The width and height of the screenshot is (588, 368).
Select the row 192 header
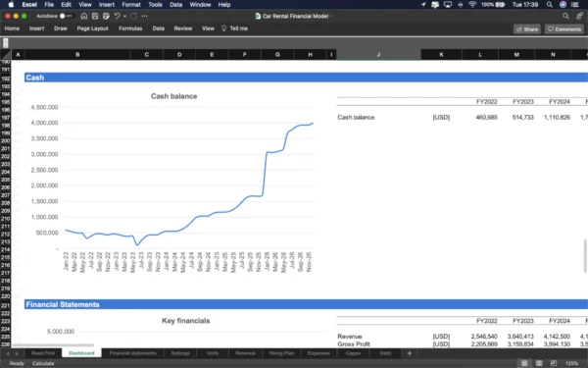[x=5, y=79]
